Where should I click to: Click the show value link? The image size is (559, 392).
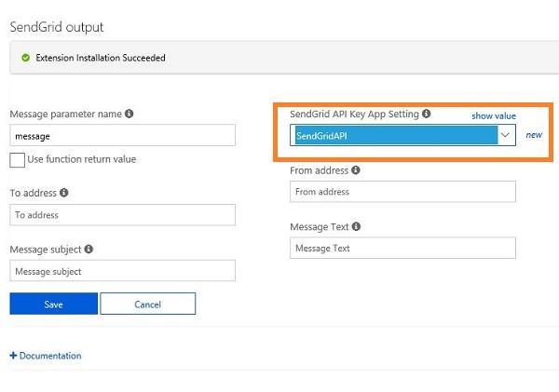(x=493, y=116)
